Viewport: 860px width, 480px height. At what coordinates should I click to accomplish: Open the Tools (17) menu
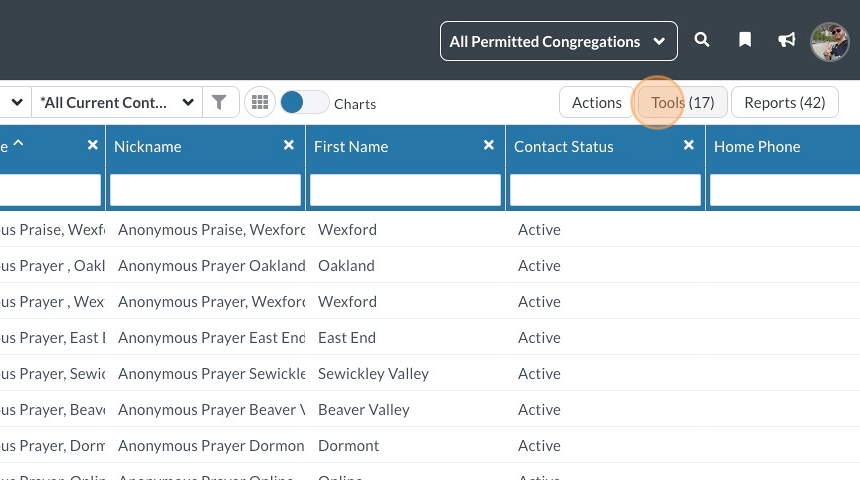pos(682,102)
